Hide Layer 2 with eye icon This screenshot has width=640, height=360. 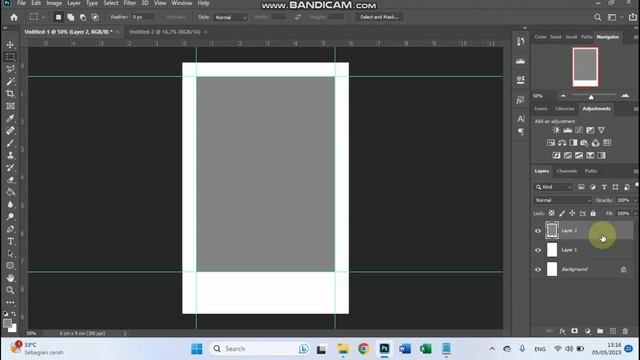click(538, 231)
